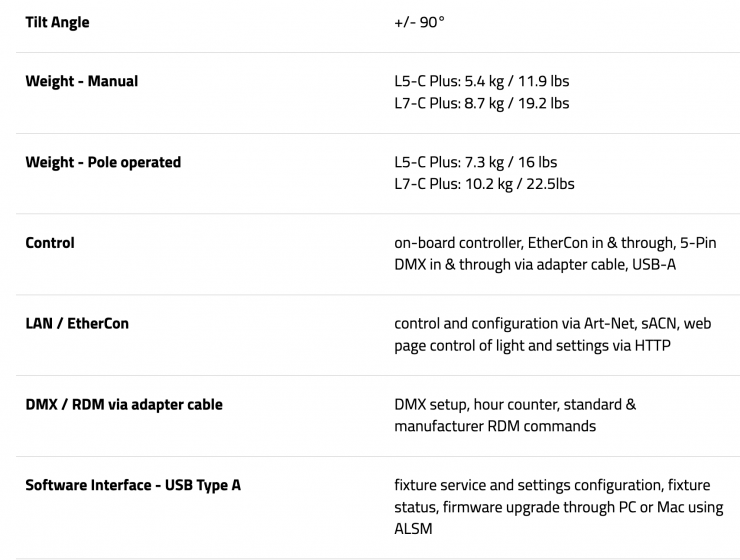
Task: Click the Art-Net, sACN description line
Action: (x=552, y=324)
